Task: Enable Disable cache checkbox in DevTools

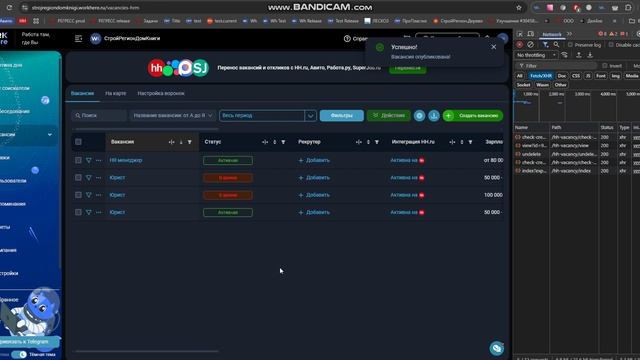Action: click(x=611, y=44)
